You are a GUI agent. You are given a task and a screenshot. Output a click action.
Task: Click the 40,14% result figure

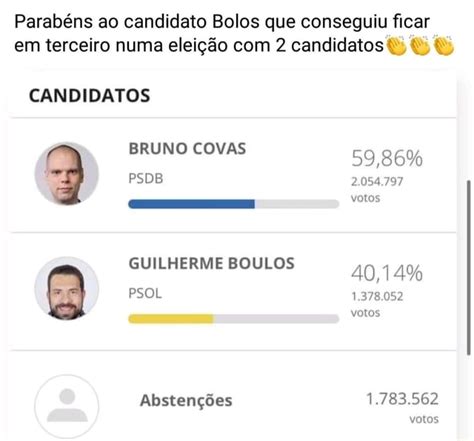point(387,273)
